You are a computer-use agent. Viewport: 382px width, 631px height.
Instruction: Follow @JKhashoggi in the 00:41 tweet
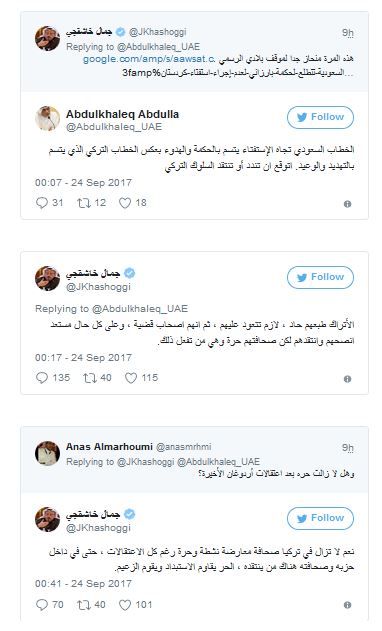(320, 518)
